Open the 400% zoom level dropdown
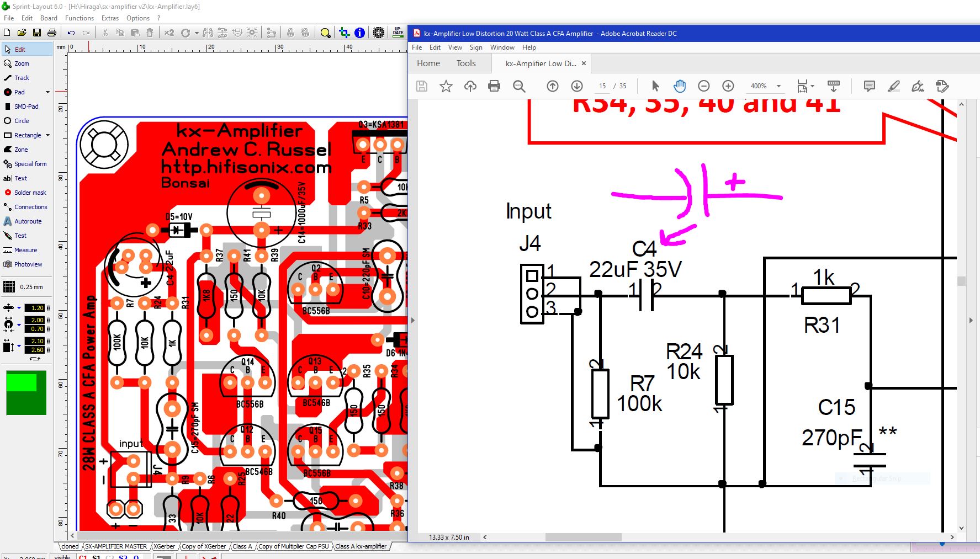Screen dimensions: 980x559 click(x=778, y=86)
